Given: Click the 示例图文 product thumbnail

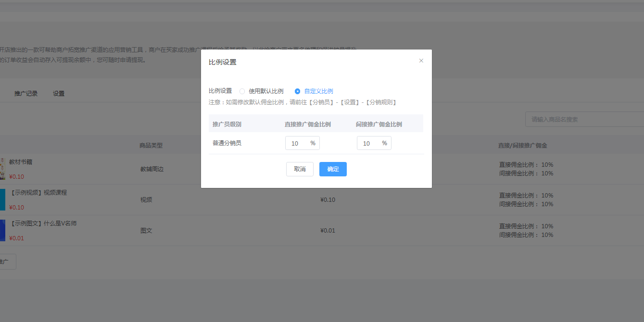Looking at the screenshot, I should 2,230.
